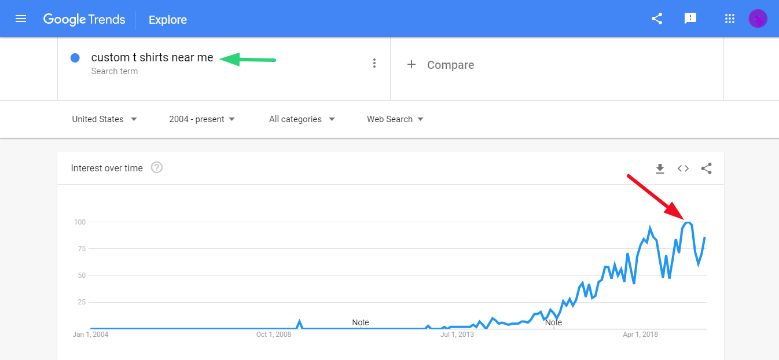Add a comparison term with Compare
Viewport: 779px width, 360px height.
[440, 65]
